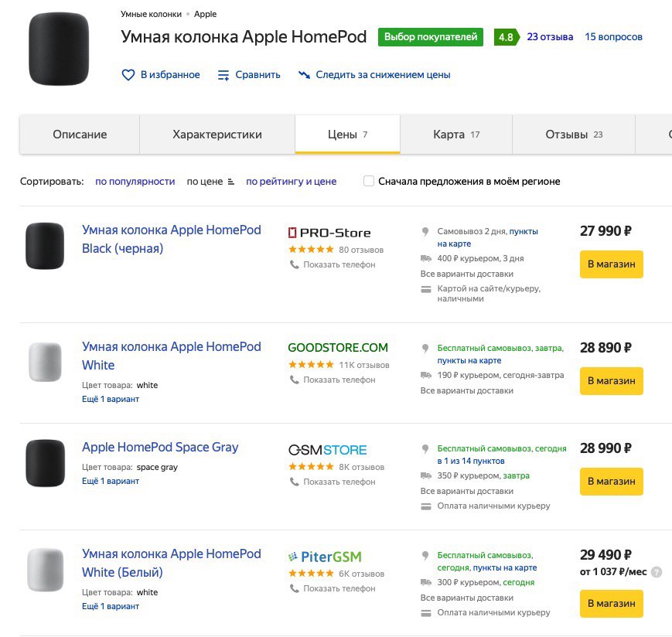Click phone icon under GOODSTORE.COM
The height and width of the screenshot is (637, 672).
(x=294, y=380)
